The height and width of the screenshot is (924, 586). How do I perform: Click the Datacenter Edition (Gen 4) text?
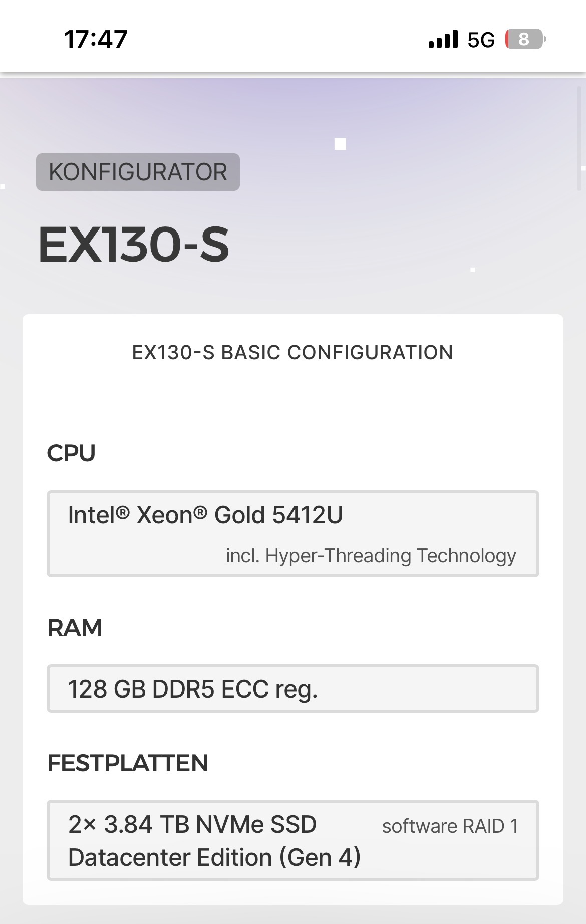(x=214, y=857)
